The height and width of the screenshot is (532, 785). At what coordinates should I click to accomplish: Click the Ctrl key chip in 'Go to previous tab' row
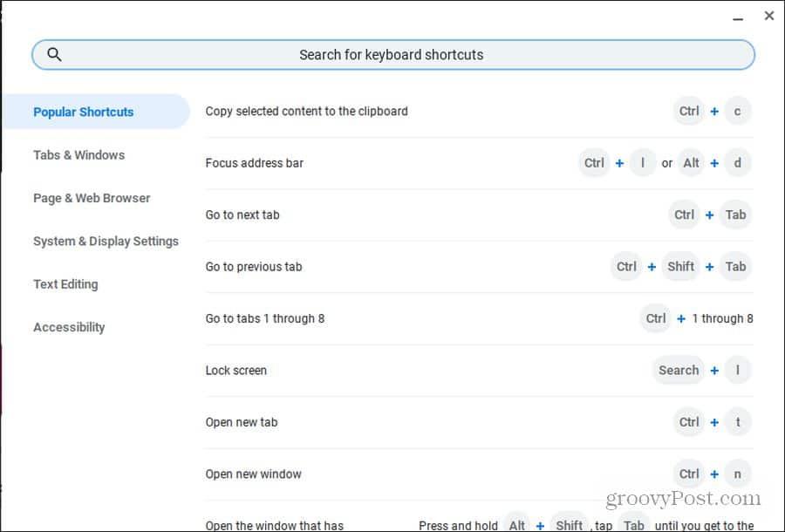[x=626, y=267]
